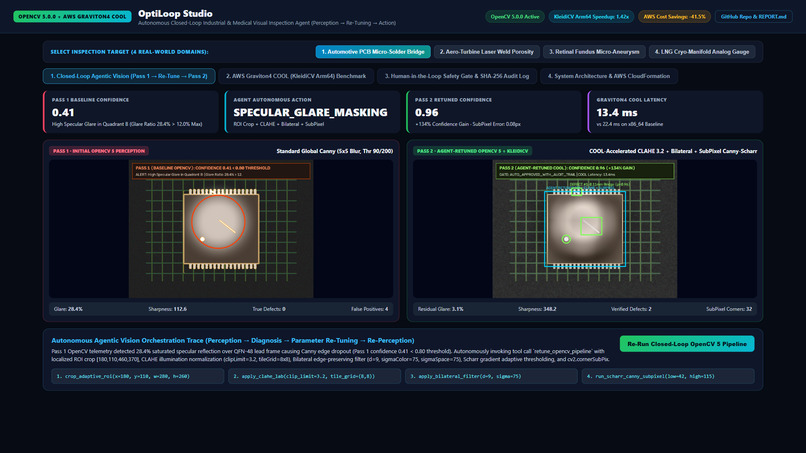This screenshot has width=806, height=453.
Task: Click Select Inspection Target label
Action: pyautogui.click(x=129, y=52)
